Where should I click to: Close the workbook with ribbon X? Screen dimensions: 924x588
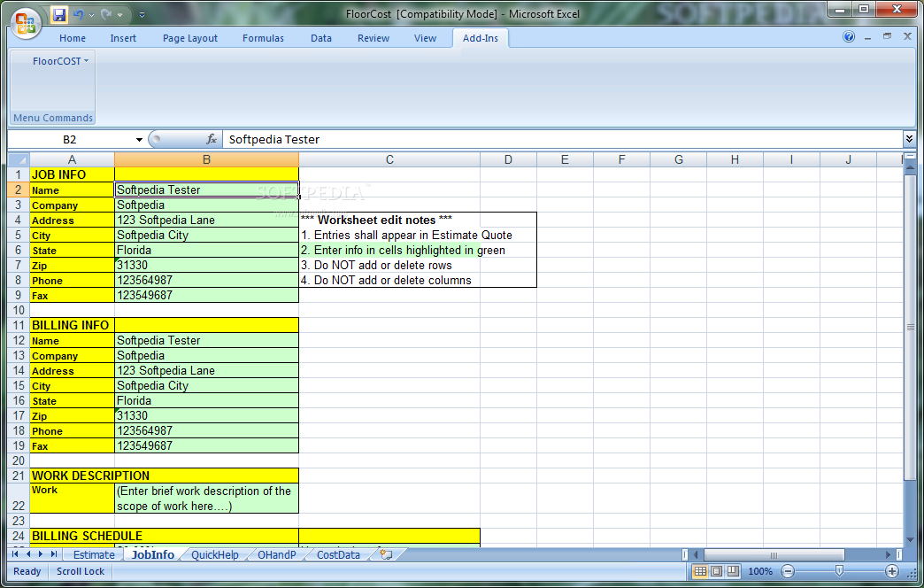pyautogui.click(x=907, y=36)
